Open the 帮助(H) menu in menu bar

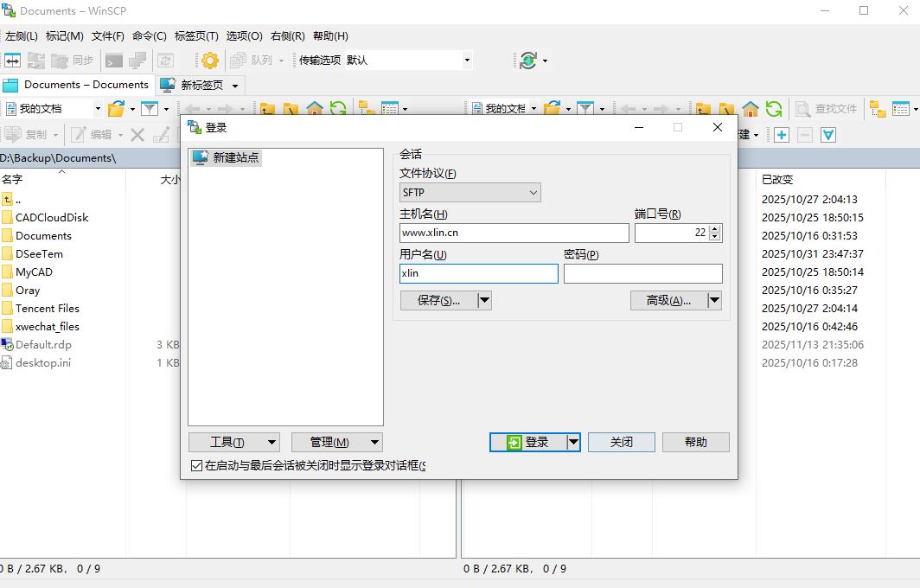click(330, 36)
